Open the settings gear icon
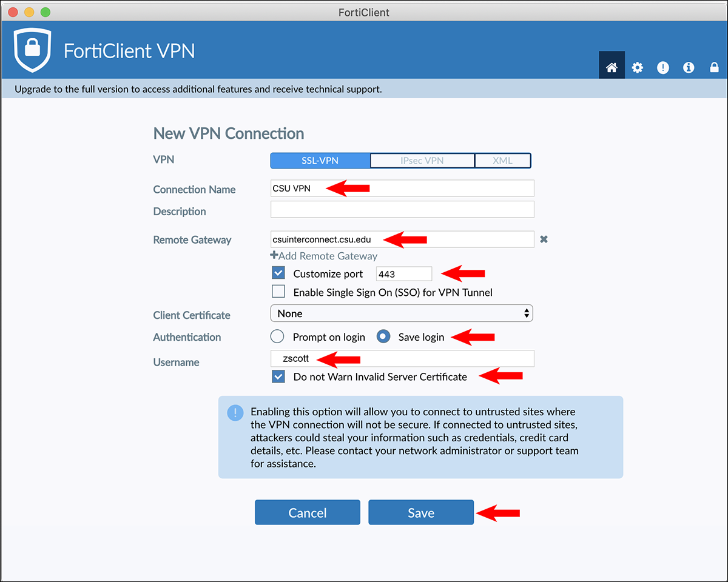Viewport: 728px width, 582px height. pos(637,68)
